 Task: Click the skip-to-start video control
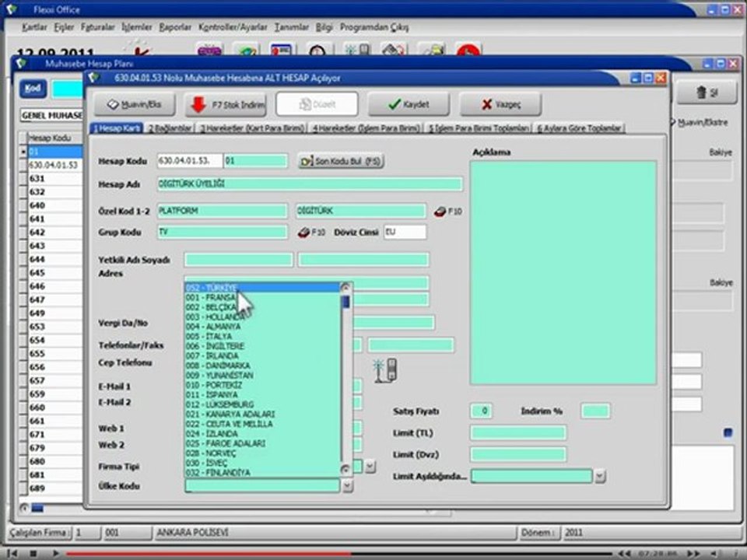(x=13, y=553)
